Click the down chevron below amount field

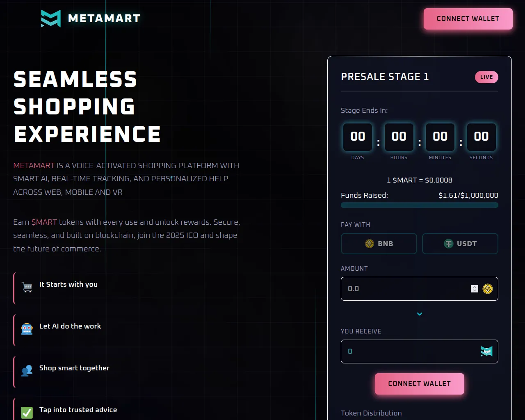point(420,314)
